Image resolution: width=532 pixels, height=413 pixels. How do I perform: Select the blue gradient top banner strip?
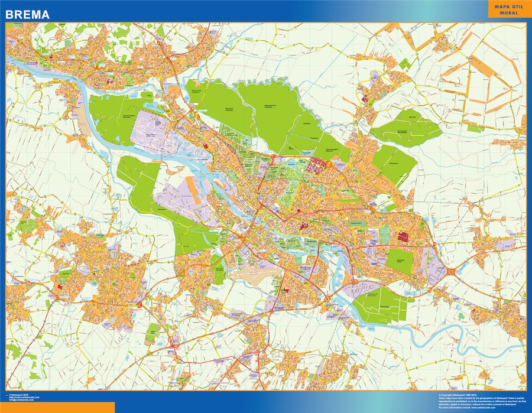266,7
